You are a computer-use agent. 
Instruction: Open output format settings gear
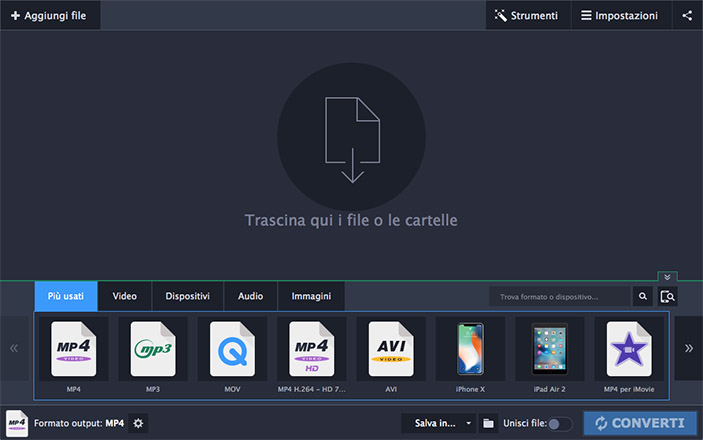[x=138, y=423]
